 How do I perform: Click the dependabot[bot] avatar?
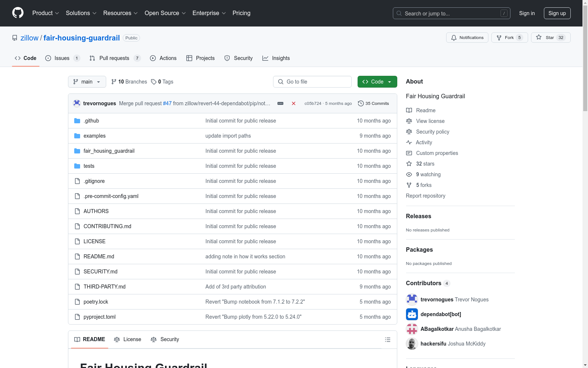(x=412, y=314)
